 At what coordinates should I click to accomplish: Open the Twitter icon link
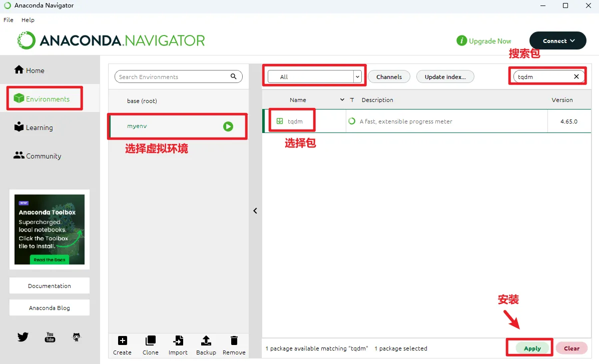[23, 336]
